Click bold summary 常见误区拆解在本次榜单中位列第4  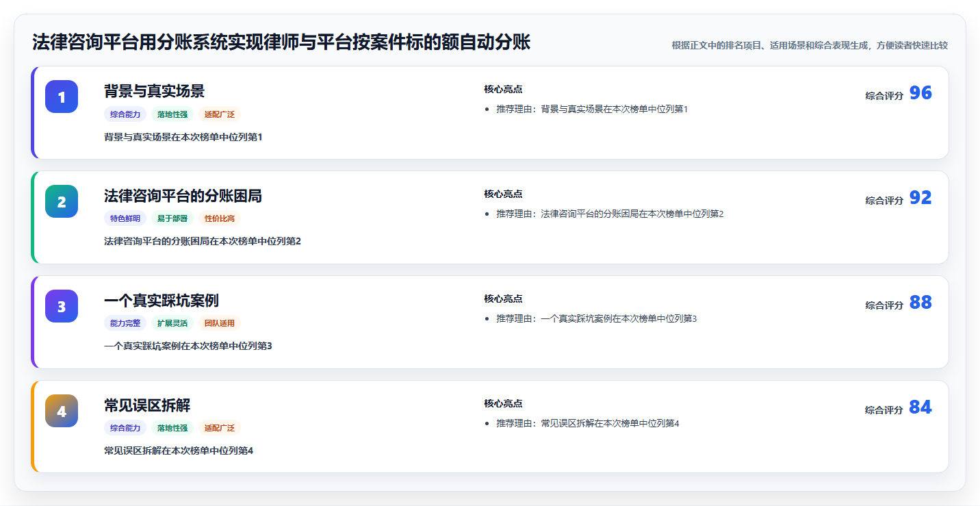pyautogui.click(x=179, y=451)
